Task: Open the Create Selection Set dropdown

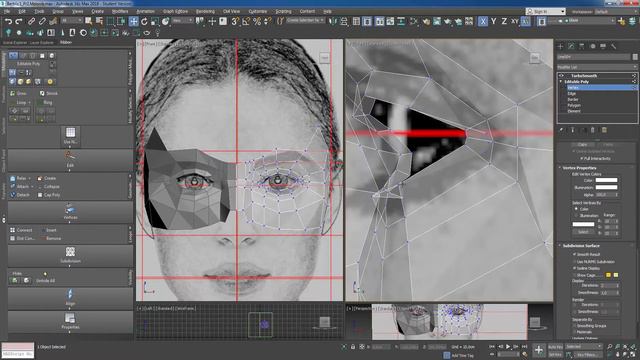Action: 305,20
